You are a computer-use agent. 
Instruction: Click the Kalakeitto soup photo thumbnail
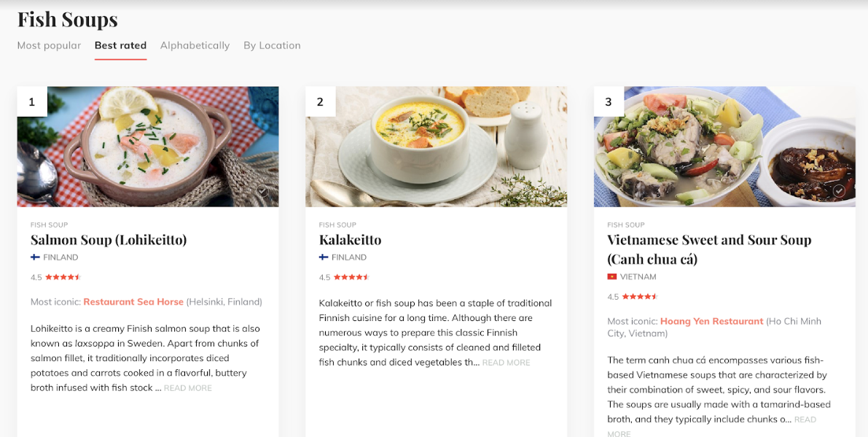[436, 147]
